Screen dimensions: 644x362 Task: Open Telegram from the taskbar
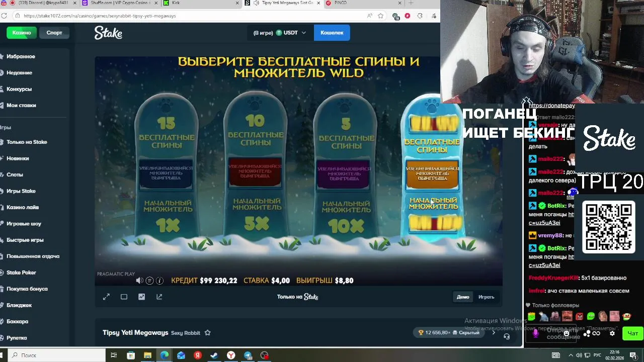pos(248,355)
